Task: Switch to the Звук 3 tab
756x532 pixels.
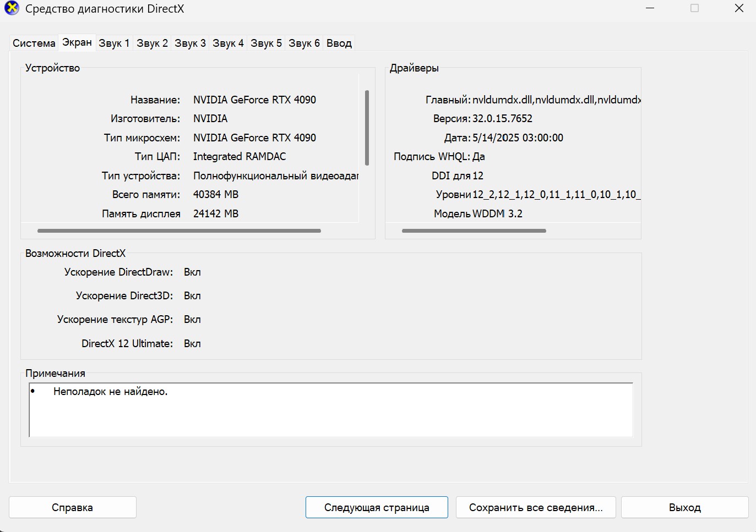Action: pyautogui.click(x=190, y=43)
